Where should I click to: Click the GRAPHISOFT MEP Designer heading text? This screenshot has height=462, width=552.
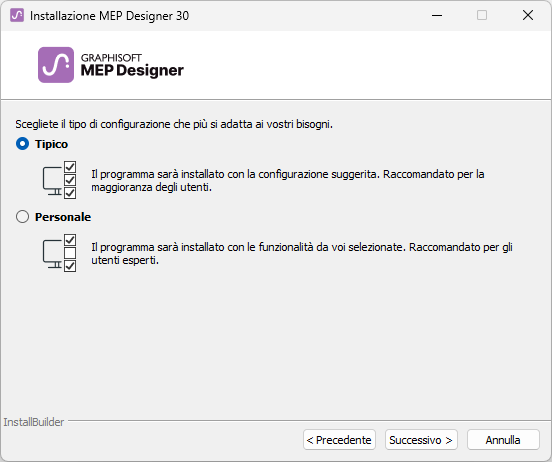tap(132, 65)
